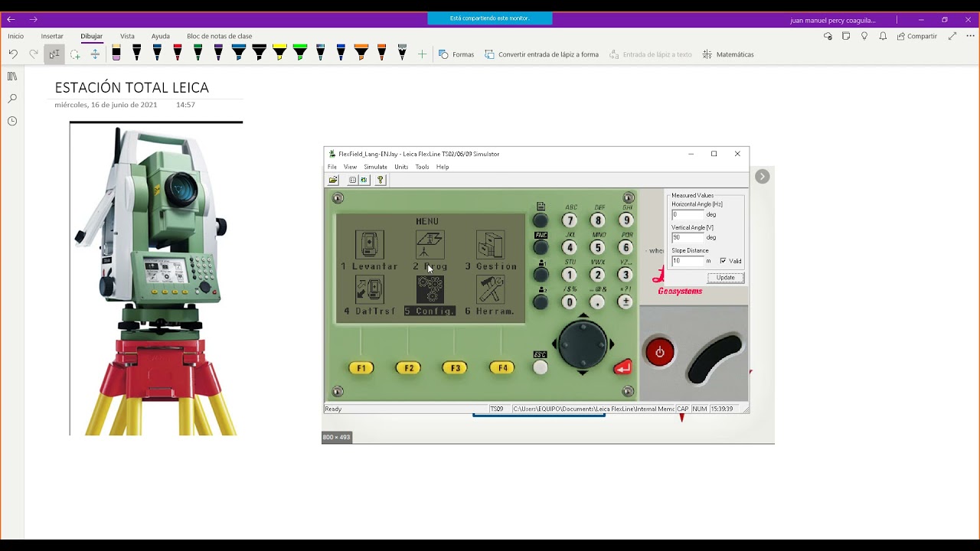980x551 pixels.
Task: Click the navigation pad up arrow
Action: click(x=583, y=316)
